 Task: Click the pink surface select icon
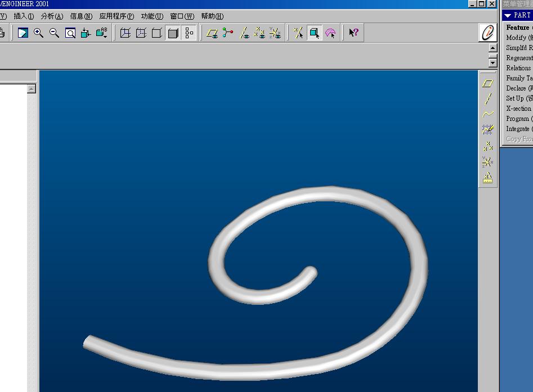[x=330, y=33]
